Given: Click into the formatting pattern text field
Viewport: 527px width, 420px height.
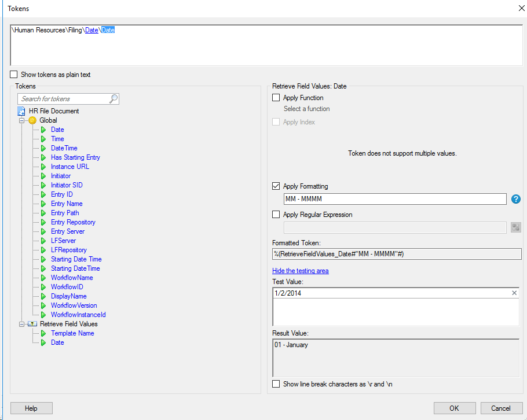Looking at the screenshot, I should pyautogui.click(x=394, y=199).
